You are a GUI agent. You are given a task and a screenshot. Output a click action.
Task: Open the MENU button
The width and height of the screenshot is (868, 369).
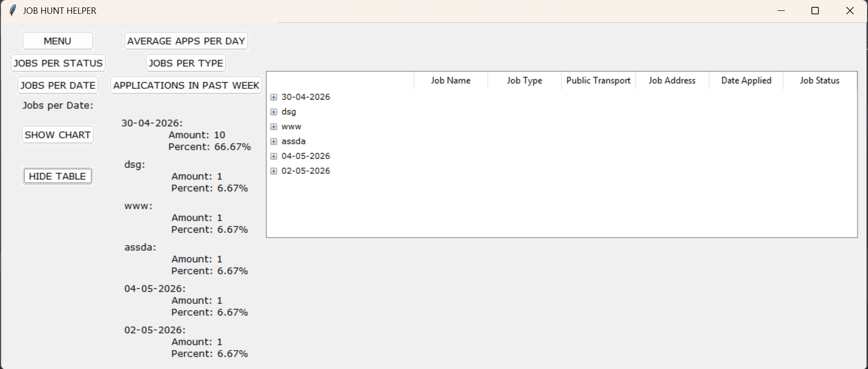tap(58, 41)
